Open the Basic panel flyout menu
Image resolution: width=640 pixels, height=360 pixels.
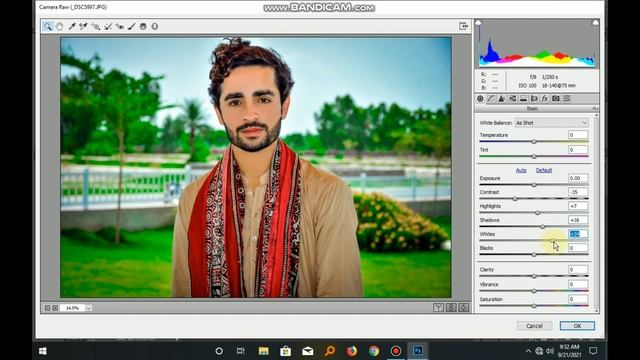(595, 109)
